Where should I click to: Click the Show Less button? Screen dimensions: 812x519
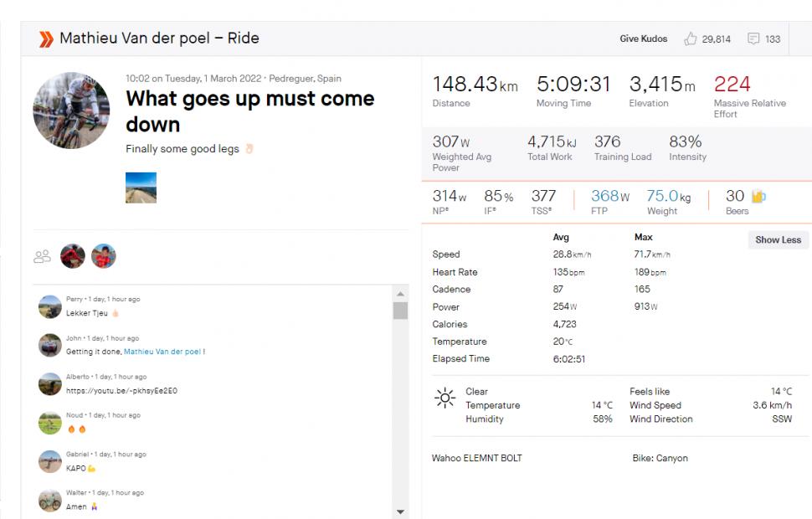(x=778, y=239)
